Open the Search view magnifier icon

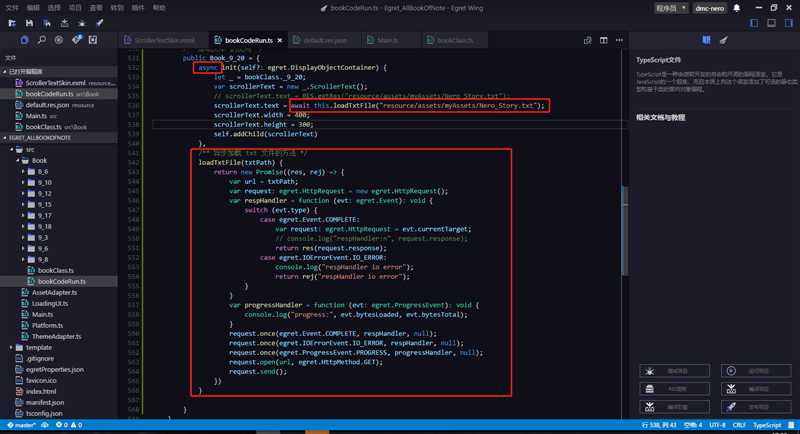(42, 40)
